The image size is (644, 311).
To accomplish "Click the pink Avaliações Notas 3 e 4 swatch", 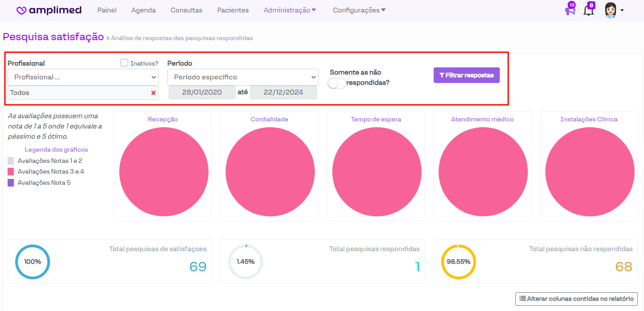I will point(11,171).
